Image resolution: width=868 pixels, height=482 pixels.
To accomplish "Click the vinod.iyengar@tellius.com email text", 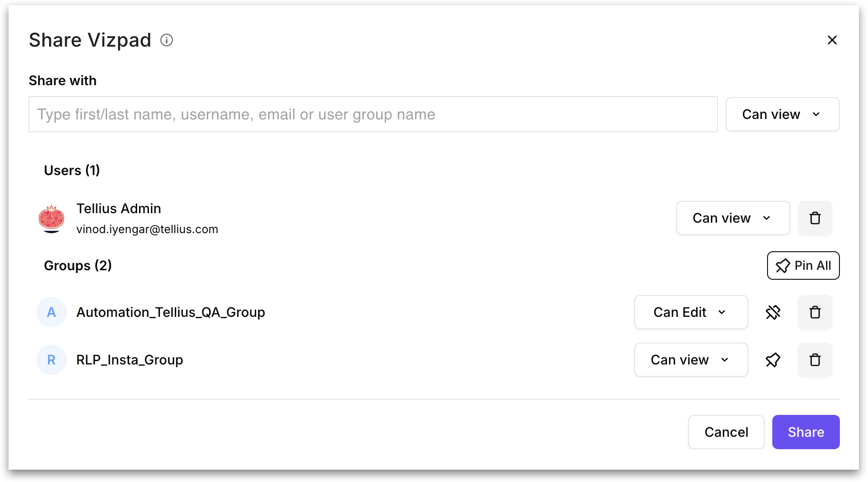I will tap(147, 229).
